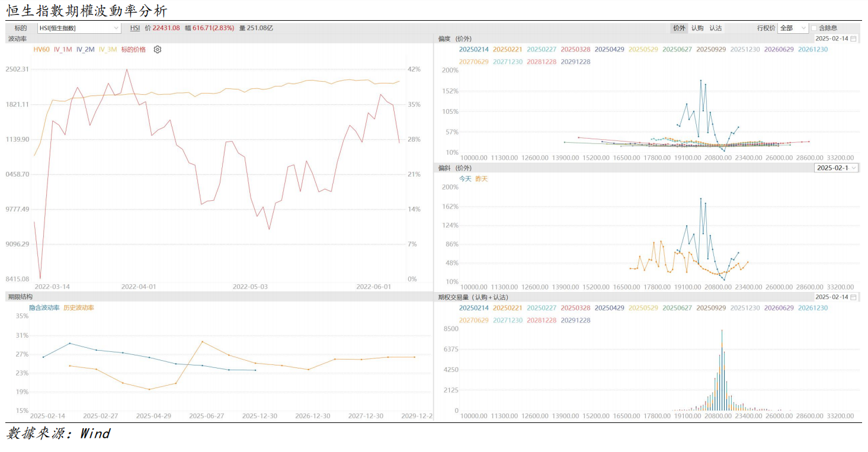Click the underlined HSI link

[x=135, y=28]
